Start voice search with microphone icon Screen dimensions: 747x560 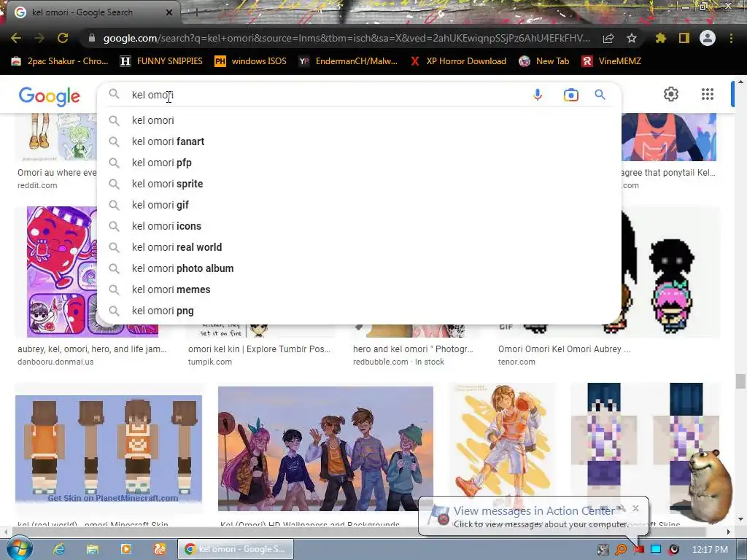[x=538, y=95]
